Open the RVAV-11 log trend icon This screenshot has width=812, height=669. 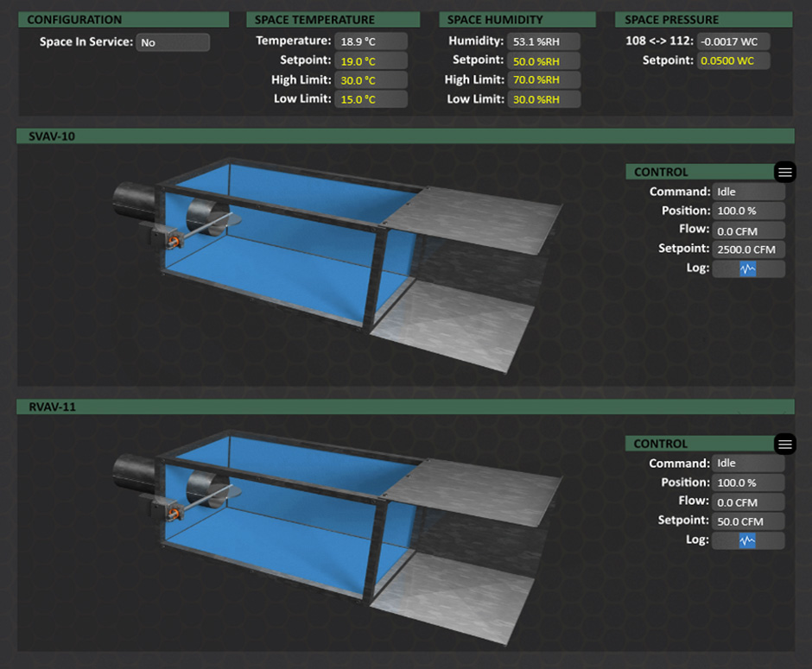[x=747, y=540]
